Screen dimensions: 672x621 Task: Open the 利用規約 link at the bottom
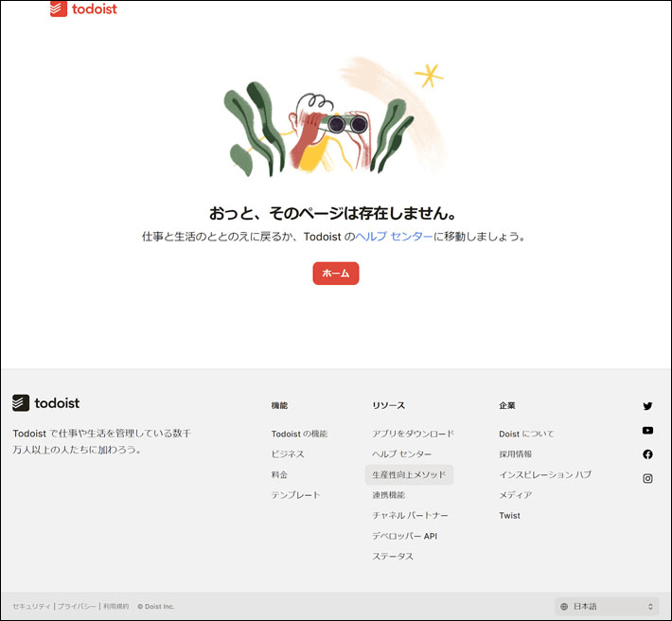click(115, 607)
